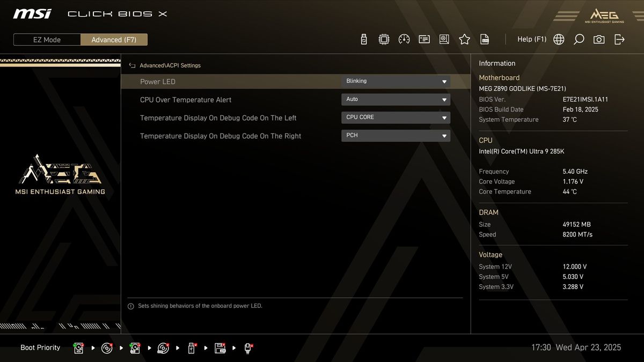
Task: Select the USB floppy boot device icon
Action: (x=220, y=348)
